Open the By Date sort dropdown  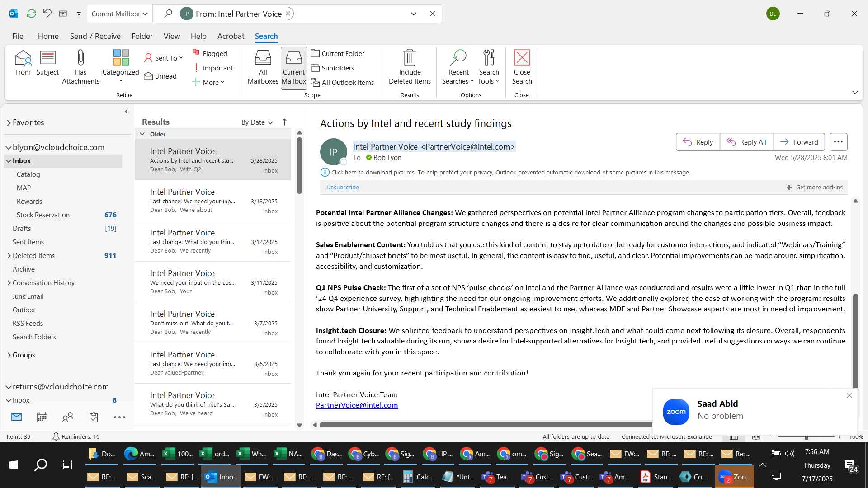click(x=257, y=122)
